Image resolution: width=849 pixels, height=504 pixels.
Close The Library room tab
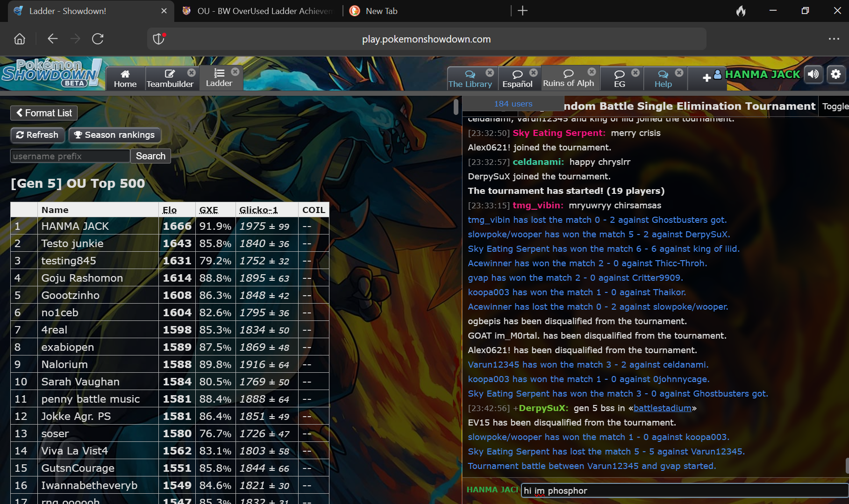tap(490, 72)
